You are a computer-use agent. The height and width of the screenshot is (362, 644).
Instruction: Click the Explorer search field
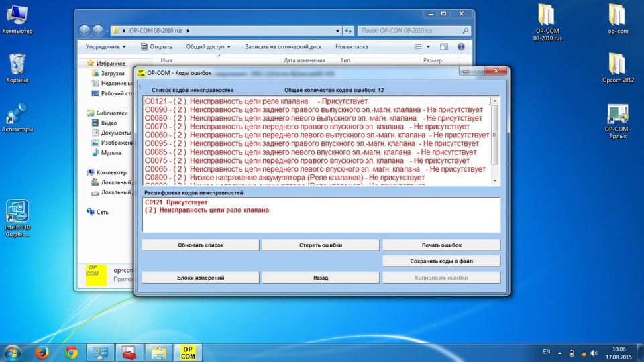pos(414,31)
